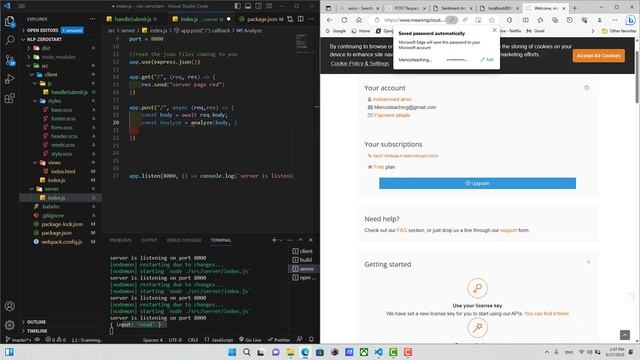
Task: Open Explorer panel more actions ellipsis
Action: tap(93, 19)
